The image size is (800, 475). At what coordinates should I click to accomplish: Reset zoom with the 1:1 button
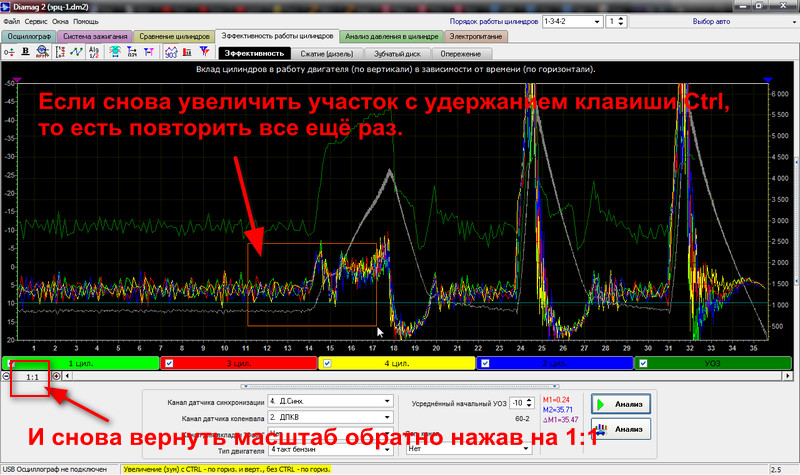click(x=32, y=377)
